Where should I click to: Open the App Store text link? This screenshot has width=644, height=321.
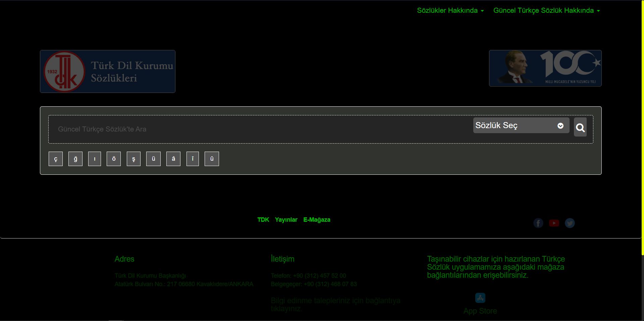[480, 311]
